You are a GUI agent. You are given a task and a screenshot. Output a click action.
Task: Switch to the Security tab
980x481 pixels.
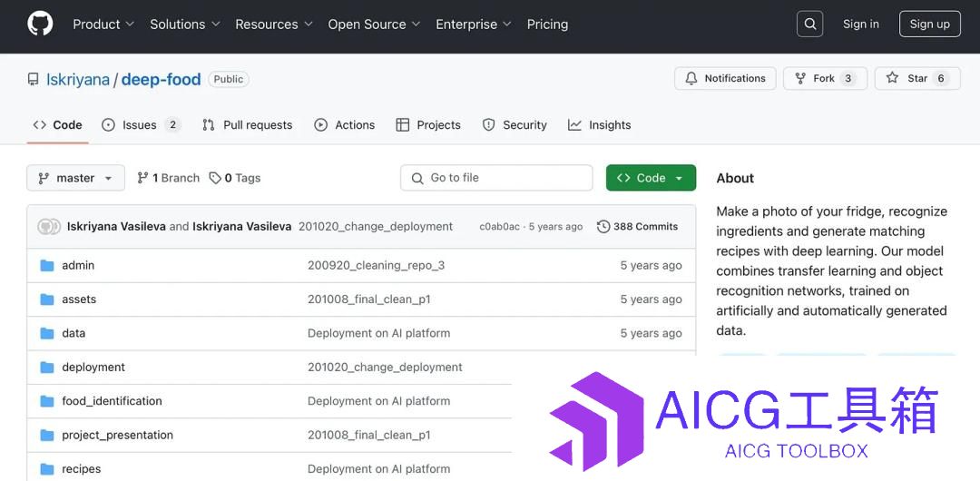(x=515, y=125)
